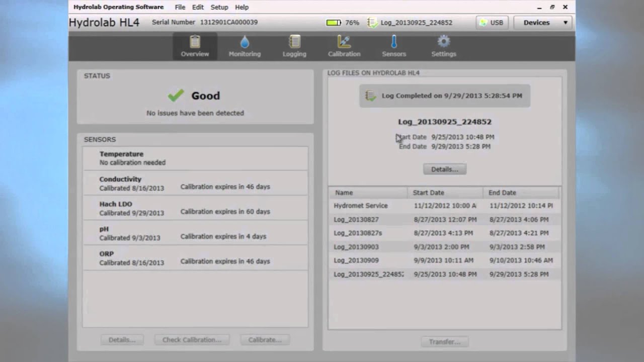Open the Setup menu

tap(219, 7)
